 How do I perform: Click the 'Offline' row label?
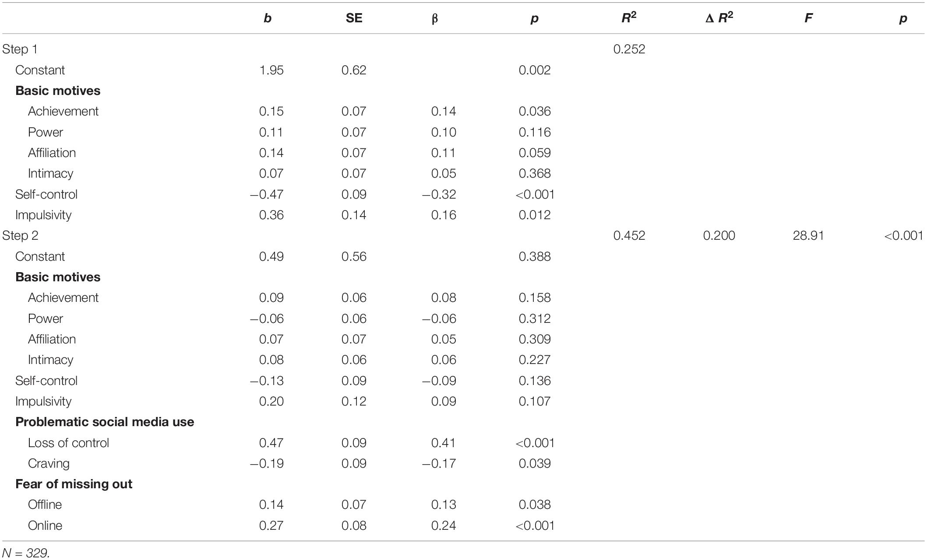pyautogui.click(x=45, y=504)
